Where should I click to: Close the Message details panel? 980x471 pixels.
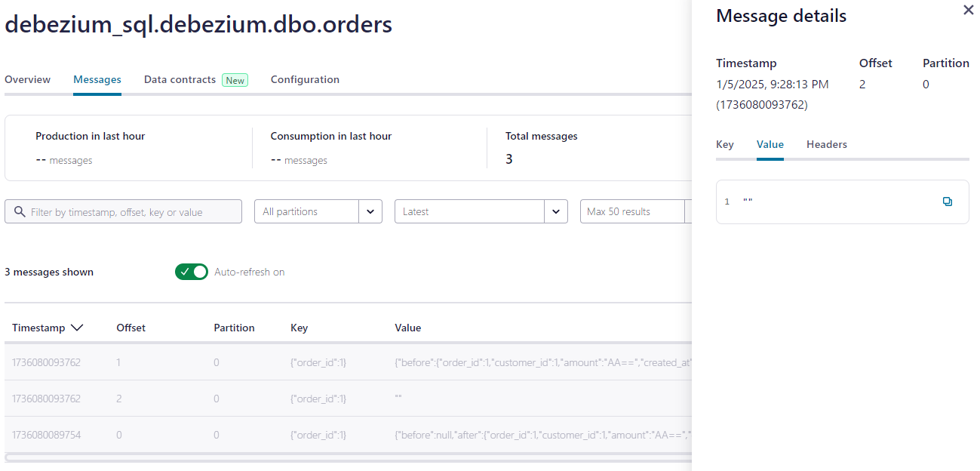click(969, 10)
